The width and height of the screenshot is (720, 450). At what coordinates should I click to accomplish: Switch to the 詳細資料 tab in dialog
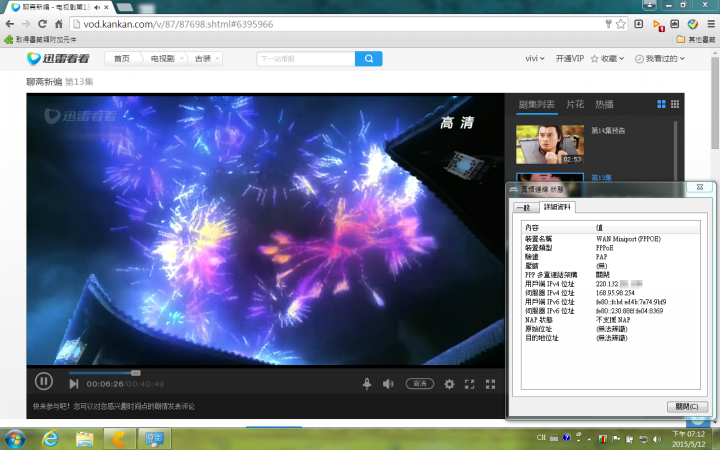point(557,207)
